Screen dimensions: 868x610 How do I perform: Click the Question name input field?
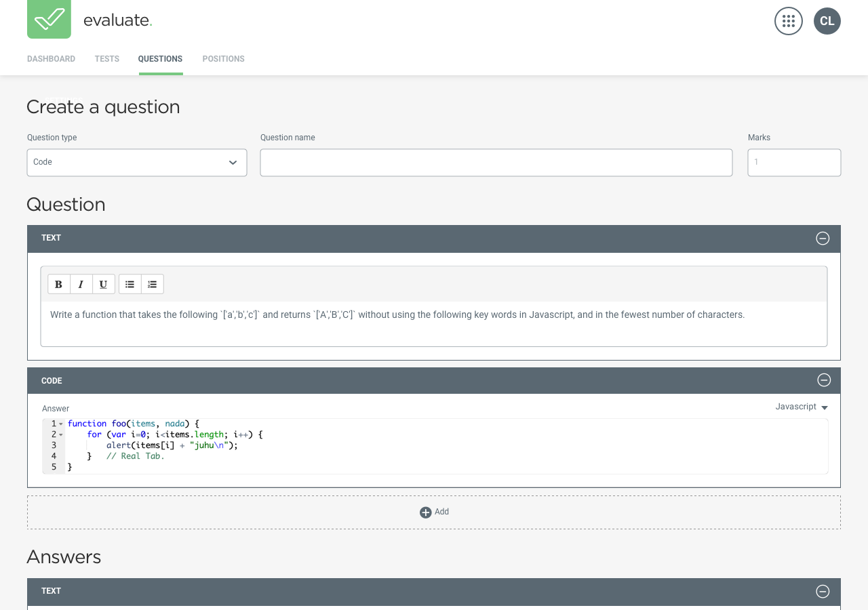click(x=496, y=163)
